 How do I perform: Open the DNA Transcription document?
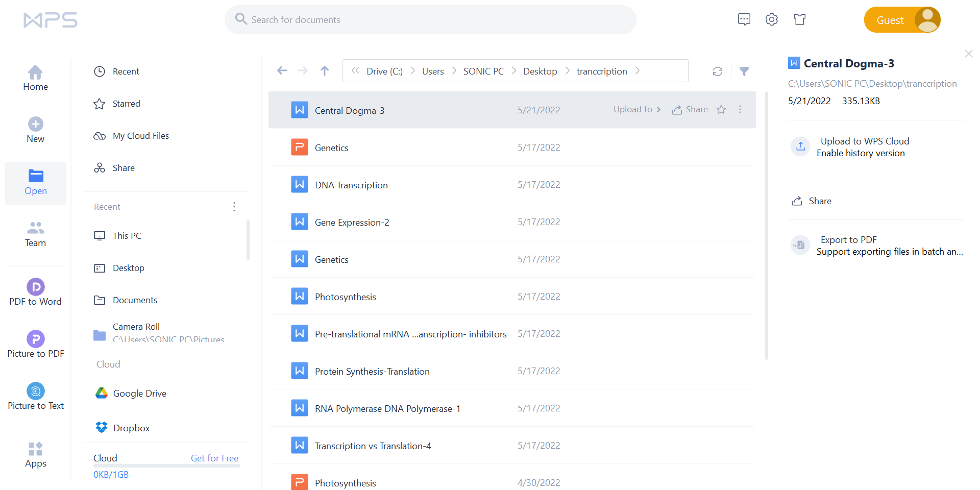(351, 185)
